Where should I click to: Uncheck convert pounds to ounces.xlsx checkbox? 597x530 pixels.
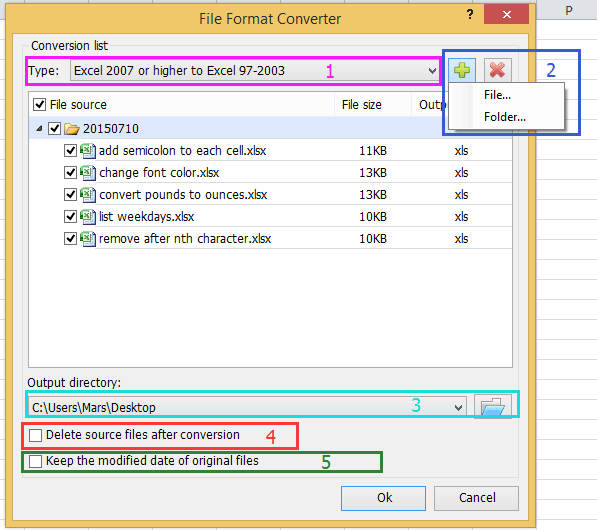[70, 195]
